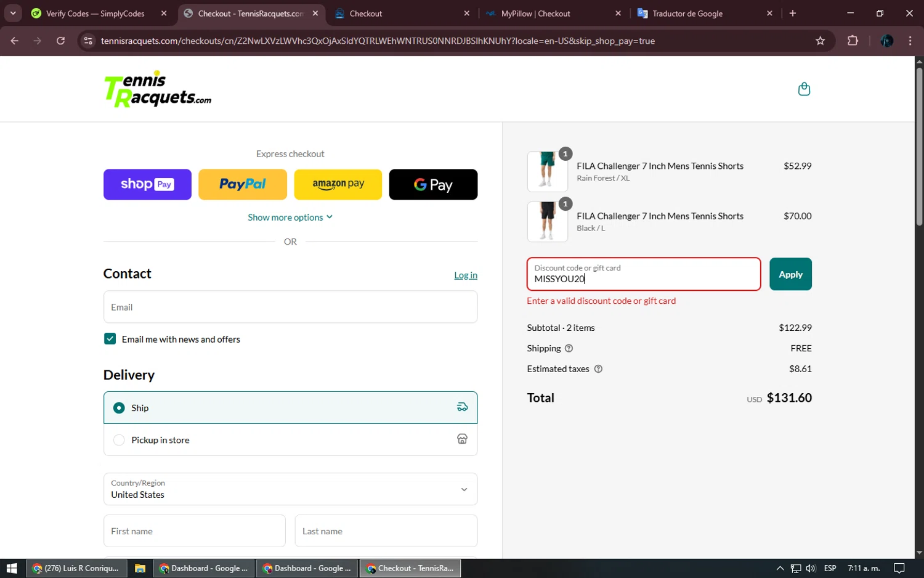
Task: Show estimated taxes help question mark
Action: click(598, 368)
